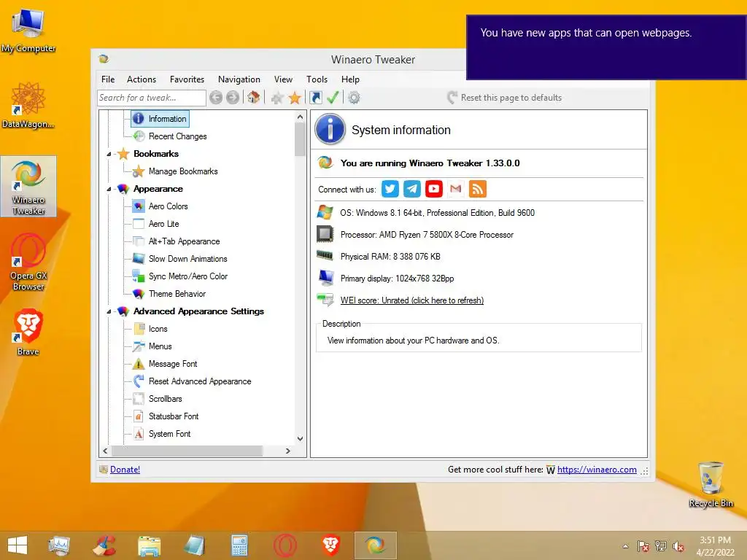Open the File menu

tap(108, 79)
